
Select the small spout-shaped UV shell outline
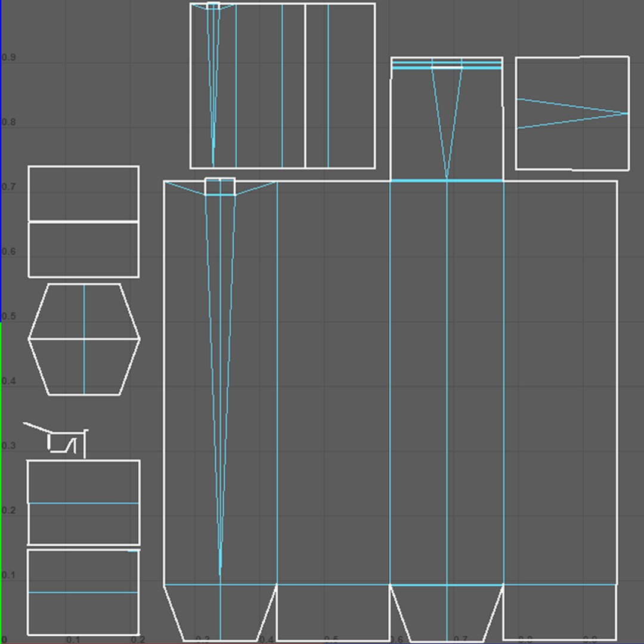(x=55, y=440)
